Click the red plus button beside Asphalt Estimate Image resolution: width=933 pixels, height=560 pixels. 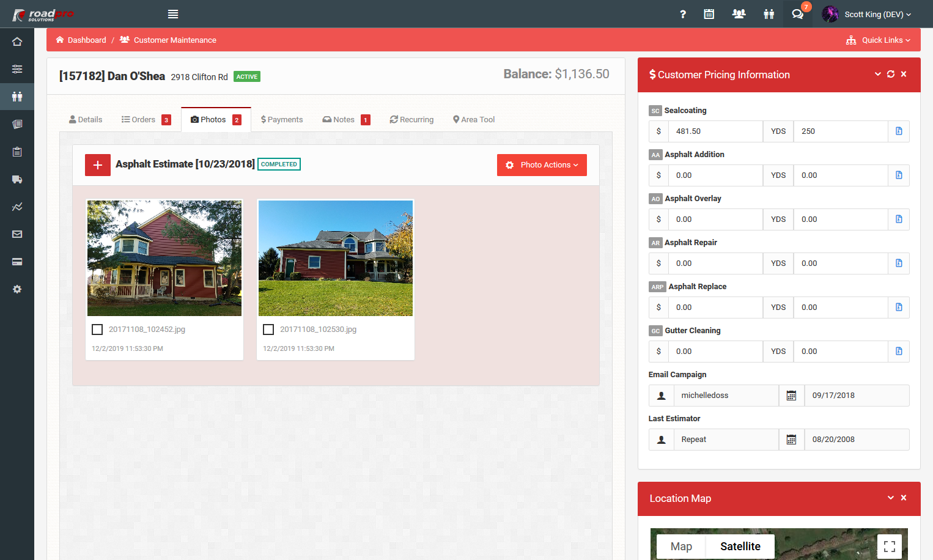[98, 165]
